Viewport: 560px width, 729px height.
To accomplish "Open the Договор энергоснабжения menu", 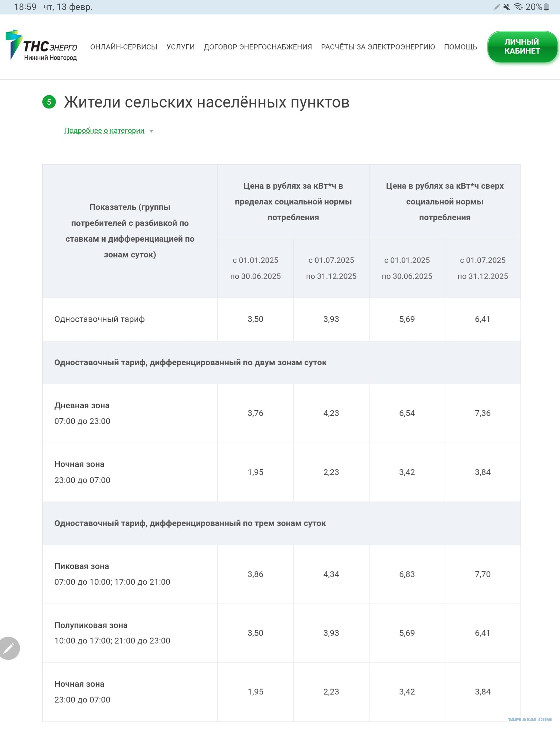I will [258, 47].
